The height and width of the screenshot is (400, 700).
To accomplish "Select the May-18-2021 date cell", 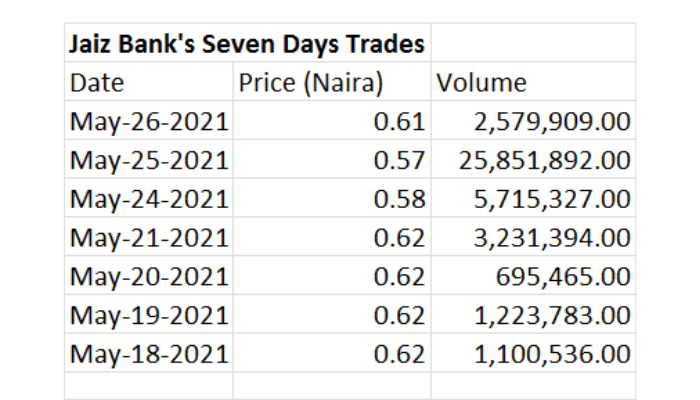I will pos(148,353).
